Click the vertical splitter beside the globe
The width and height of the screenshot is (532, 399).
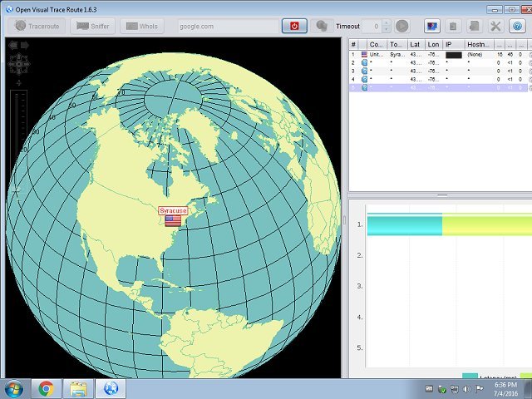[x=344, y=220]
